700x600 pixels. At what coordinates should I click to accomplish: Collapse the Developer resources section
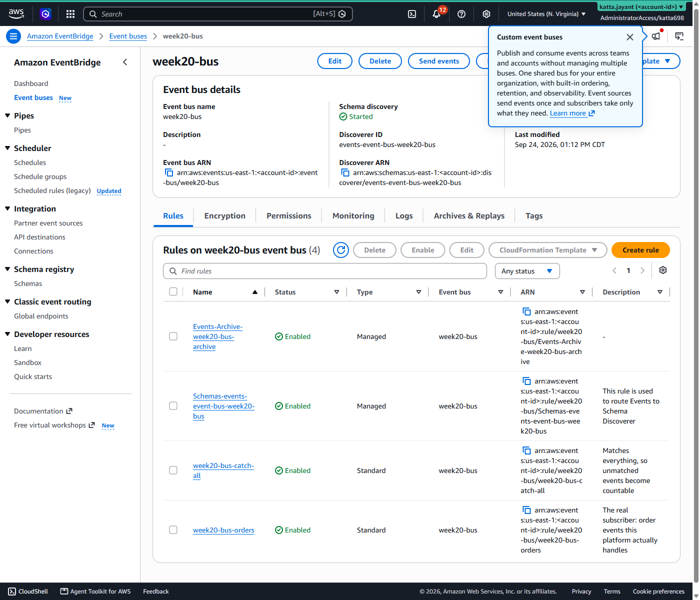[x=7, y=334]
